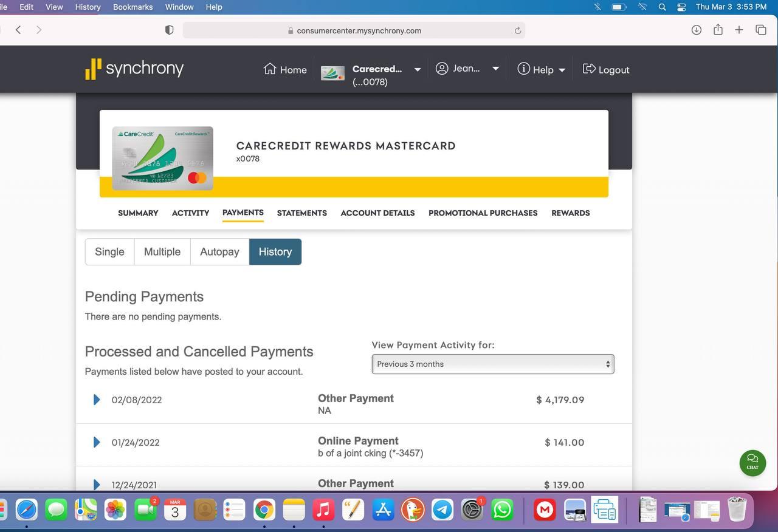The image size is (778, 532).
Task: Click the CareCredit card image
Action: point(162,159)
